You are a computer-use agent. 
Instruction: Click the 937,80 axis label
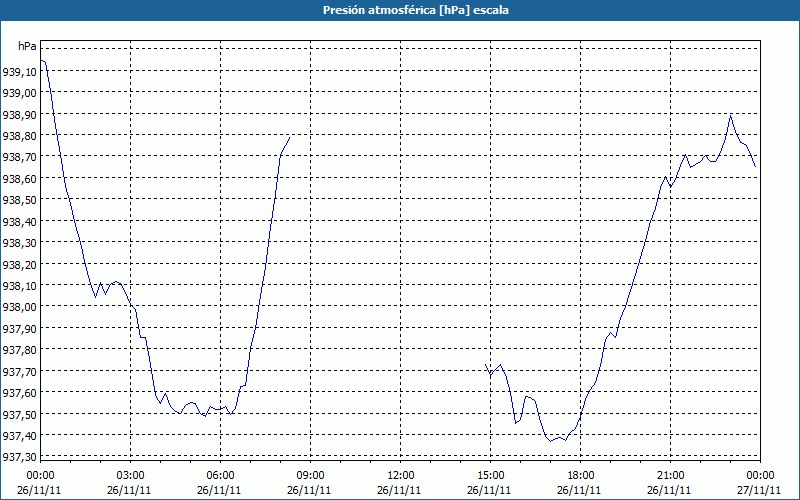(19, 350)
